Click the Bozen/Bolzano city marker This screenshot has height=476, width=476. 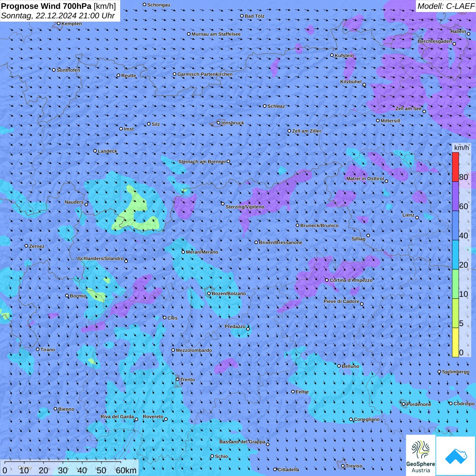pos(209,293)
